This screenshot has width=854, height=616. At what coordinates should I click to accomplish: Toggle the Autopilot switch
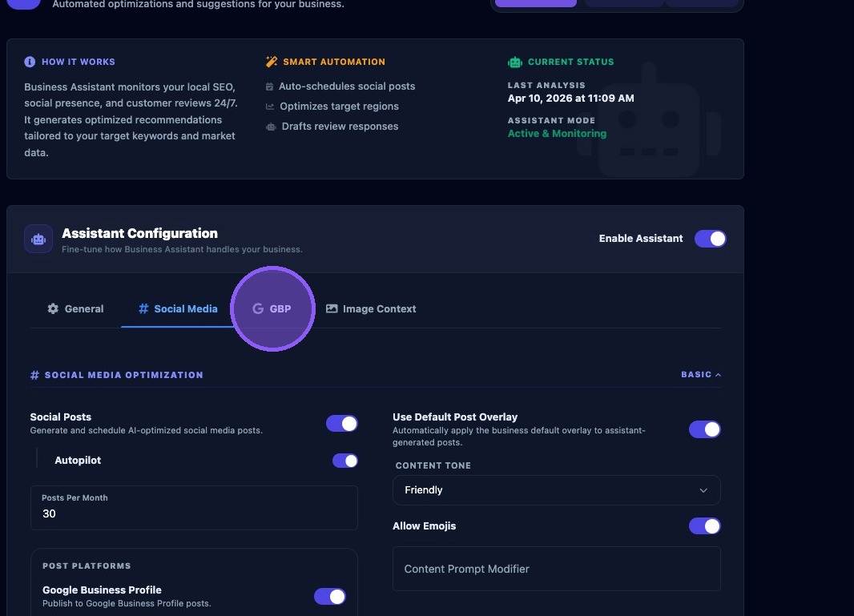pyautogui.click(x=345, y=461)
